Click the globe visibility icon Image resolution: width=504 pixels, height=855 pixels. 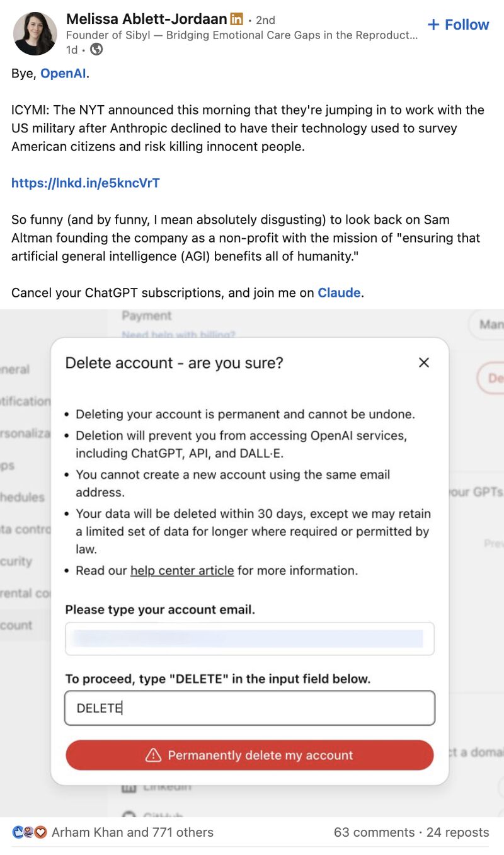click(96, 49)
